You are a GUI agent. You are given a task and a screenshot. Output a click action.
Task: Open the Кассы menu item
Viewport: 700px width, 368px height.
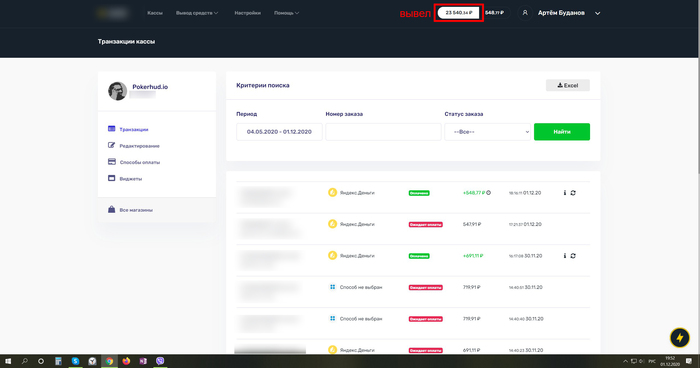tap(155, 13)
